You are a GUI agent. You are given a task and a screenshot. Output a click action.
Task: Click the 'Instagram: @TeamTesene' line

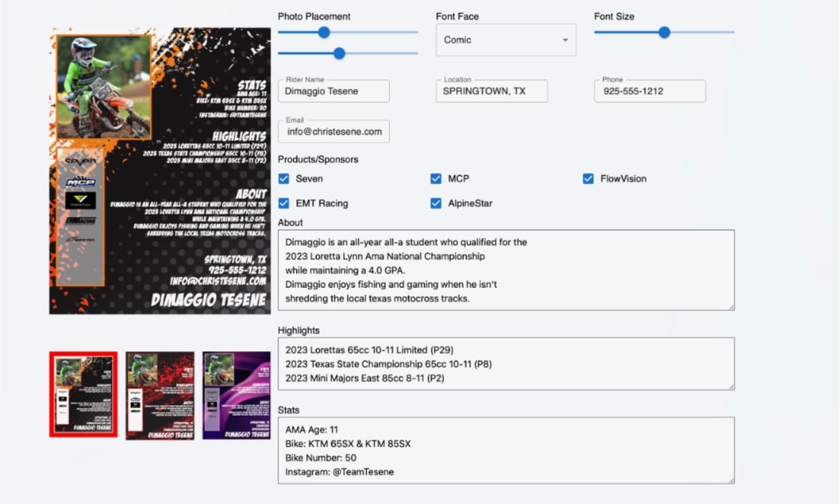[339, 472]
